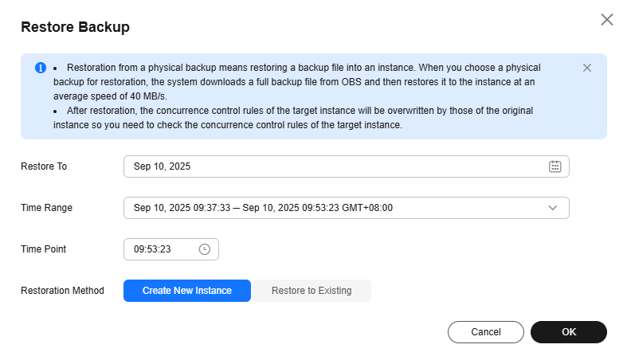
Task: Choose Restore to Existing option
Action: coord(312,291)
